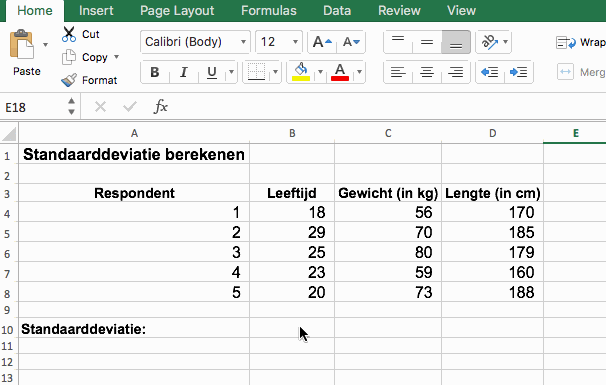This screenshot has width=606, height=385.
Task: Expand the borders dropdown arrow
Action: pos(275,72)
